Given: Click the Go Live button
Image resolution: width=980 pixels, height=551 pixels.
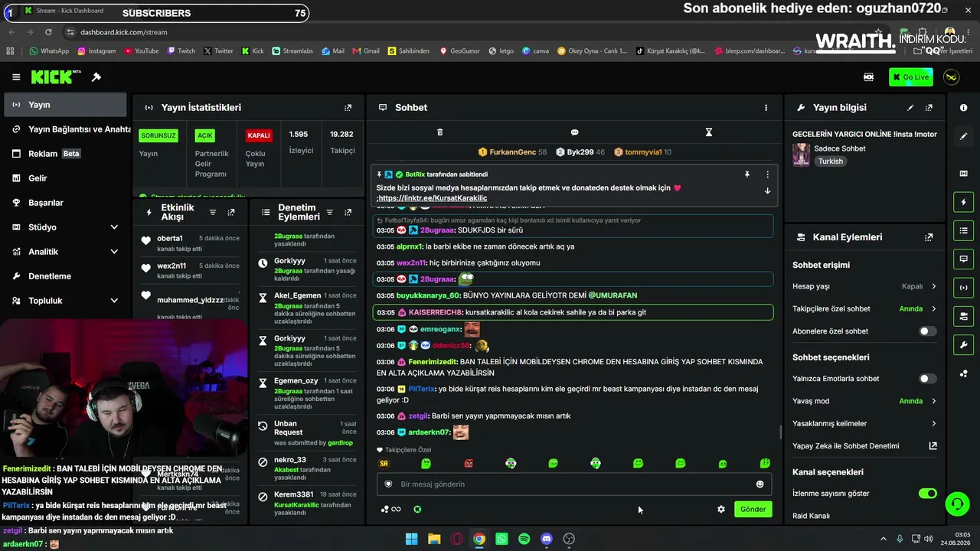Looking at the screenshot, I should (911, 77).
